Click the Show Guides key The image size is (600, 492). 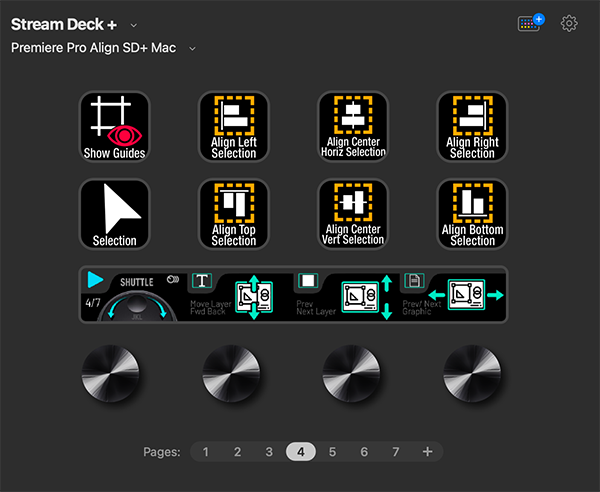114,127
